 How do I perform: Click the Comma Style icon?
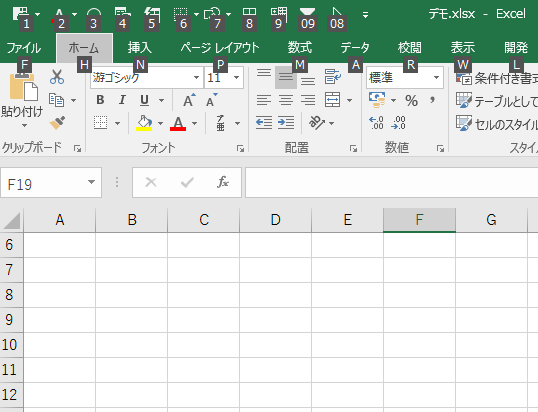pos(432,100)
